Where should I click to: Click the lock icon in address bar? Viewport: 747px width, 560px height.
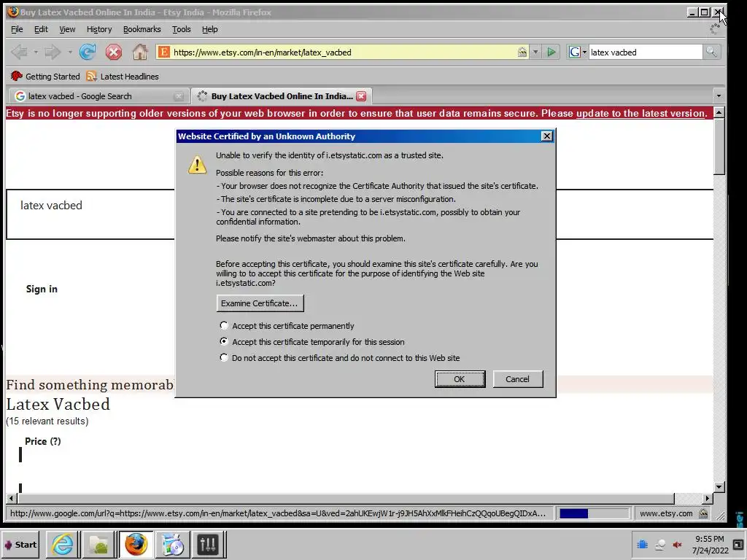click(x=522, y=52)
